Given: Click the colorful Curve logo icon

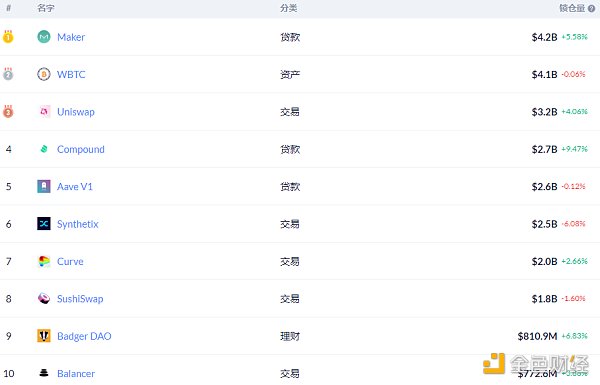Looking at the screenshot, I should [44, 261].
